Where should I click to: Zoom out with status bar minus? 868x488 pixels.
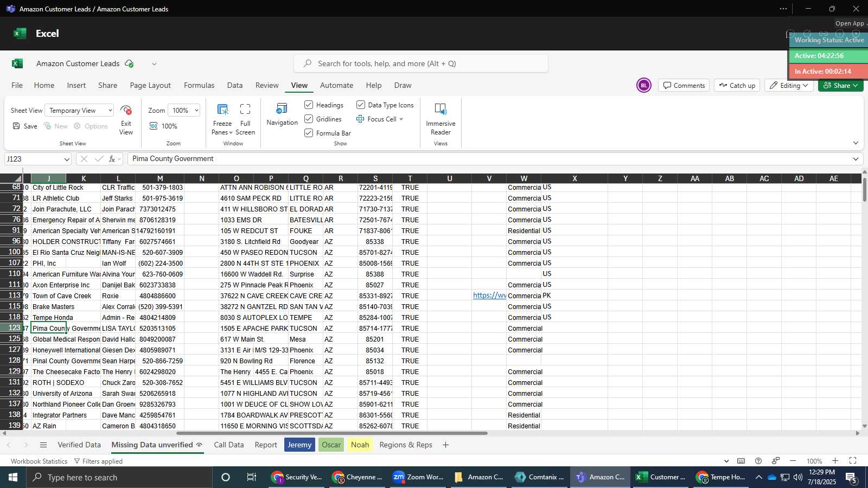click(793, 461)
